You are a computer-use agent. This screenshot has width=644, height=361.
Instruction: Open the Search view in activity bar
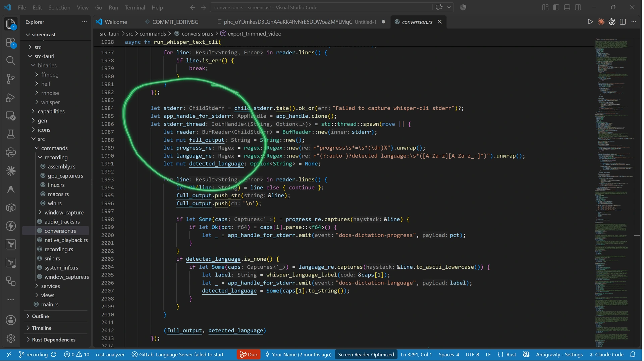[x=11, y=60]
